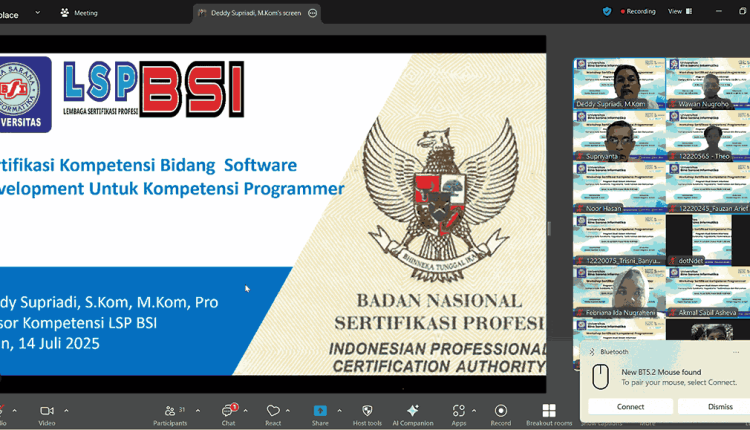Open the Video camera control

coord(47,415)
